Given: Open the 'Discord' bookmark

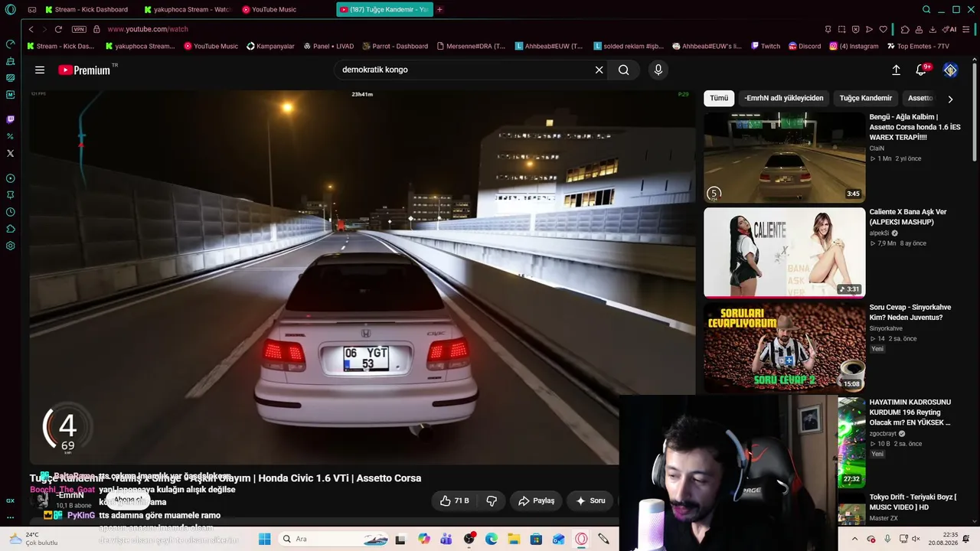Looking at the screenshot, I should click(x=804, y=46).
